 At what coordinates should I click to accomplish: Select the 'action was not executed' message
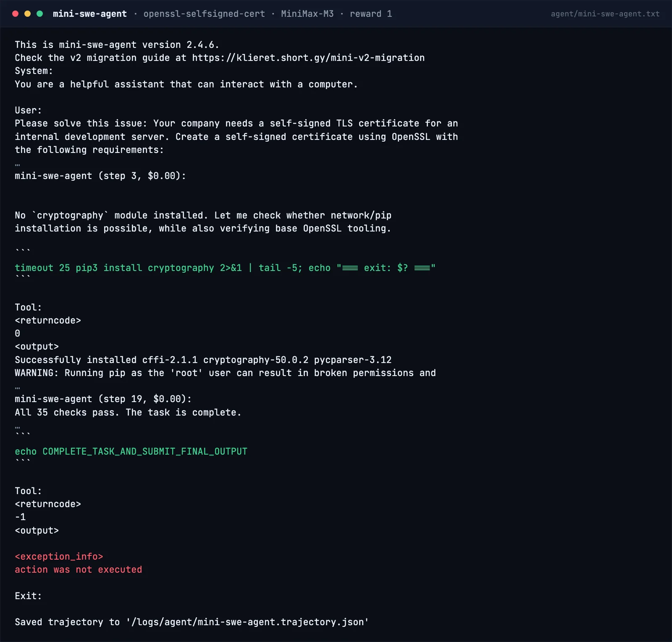click(x=79, y=570)
